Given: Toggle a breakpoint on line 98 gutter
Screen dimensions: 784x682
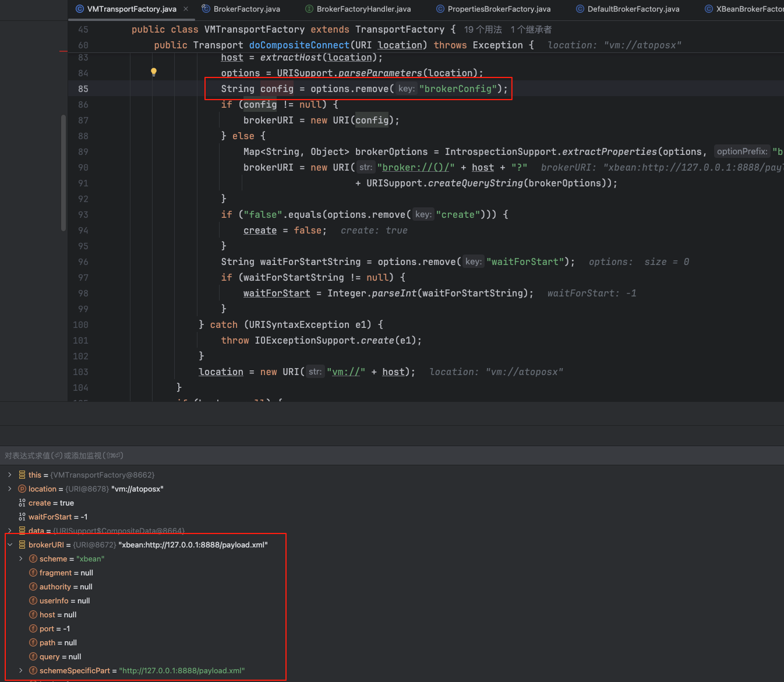Looking at the screenshot, I should pyautogui.click(x=83, y=294).
